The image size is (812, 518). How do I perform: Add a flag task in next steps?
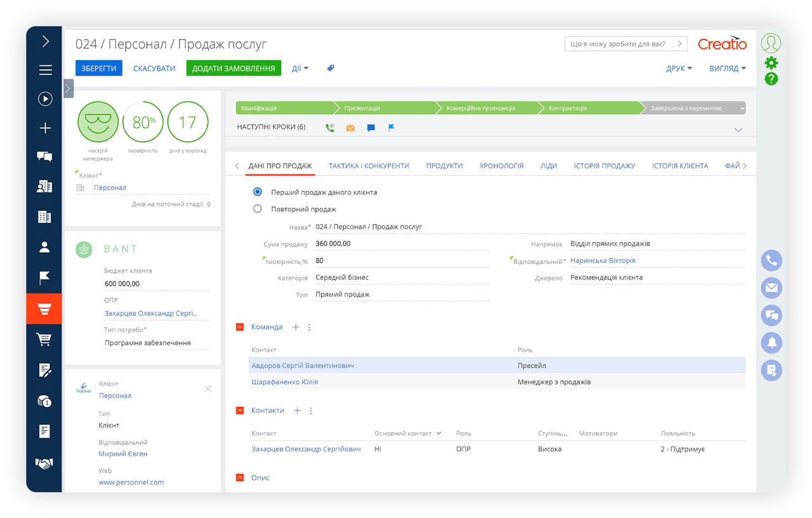[391, 128]
